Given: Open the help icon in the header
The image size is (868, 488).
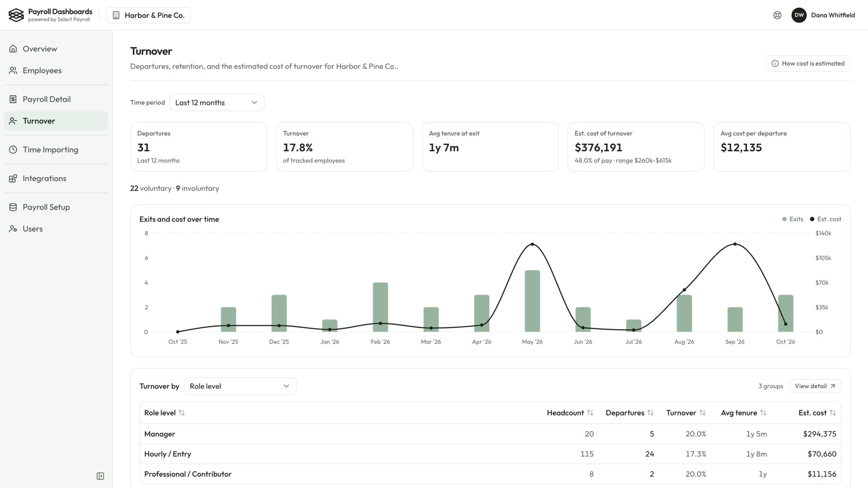Looking at the screenshot, I should point(777,15).
